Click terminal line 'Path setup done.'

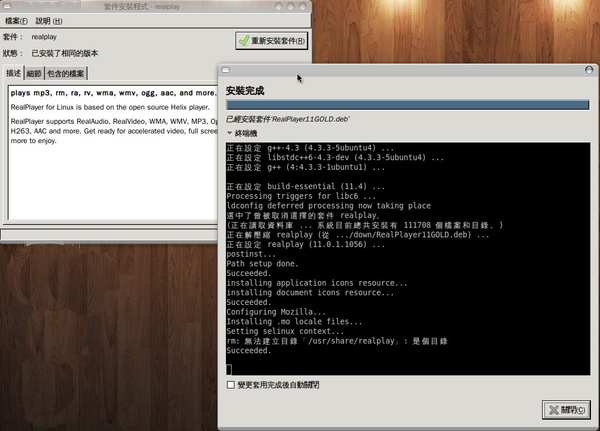click(x=262, y=264)
